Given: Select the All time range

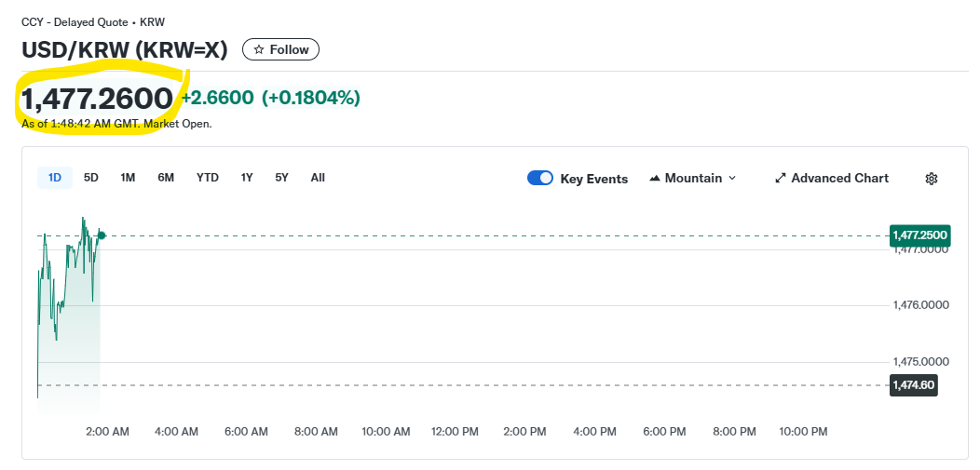Looking at the screenshot, I should [318, 178].
